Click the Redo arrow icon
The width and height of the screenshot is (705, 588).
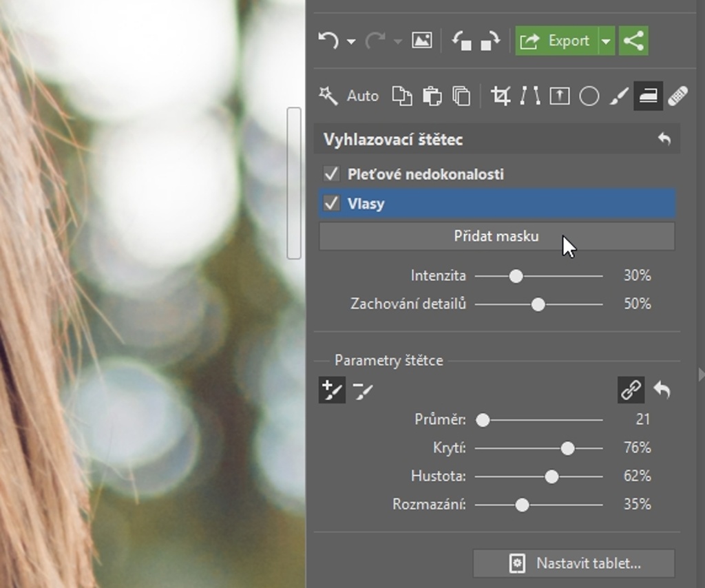point(375,41)
